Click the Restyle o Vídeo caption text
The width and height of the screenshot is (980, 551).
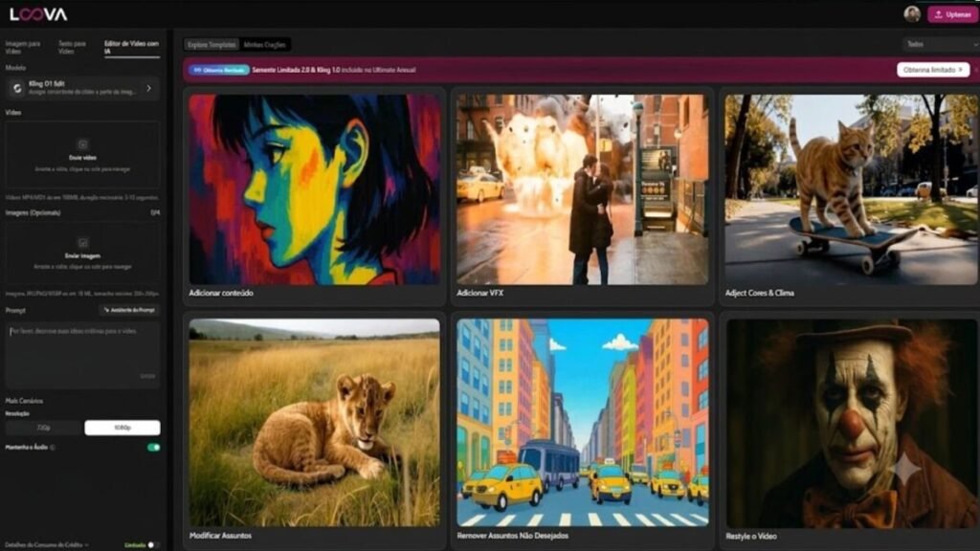click(750, 536)
